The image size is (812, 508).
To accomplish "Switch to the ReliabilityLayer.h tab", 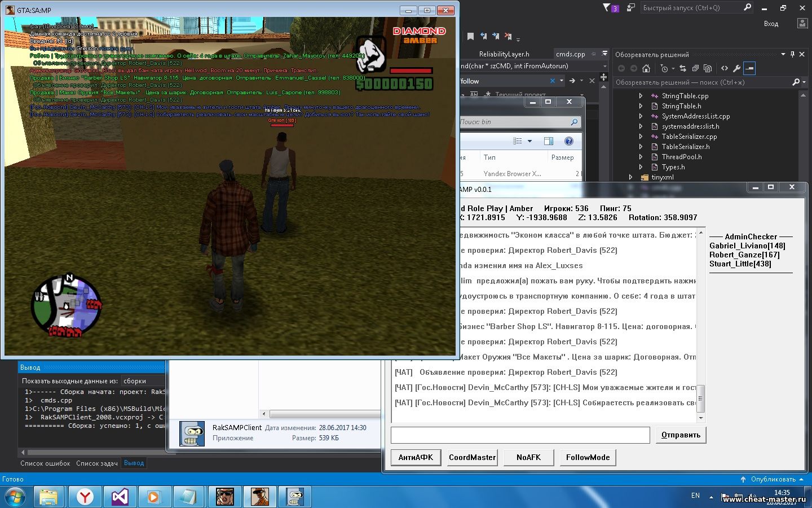I will click(504, 54).
